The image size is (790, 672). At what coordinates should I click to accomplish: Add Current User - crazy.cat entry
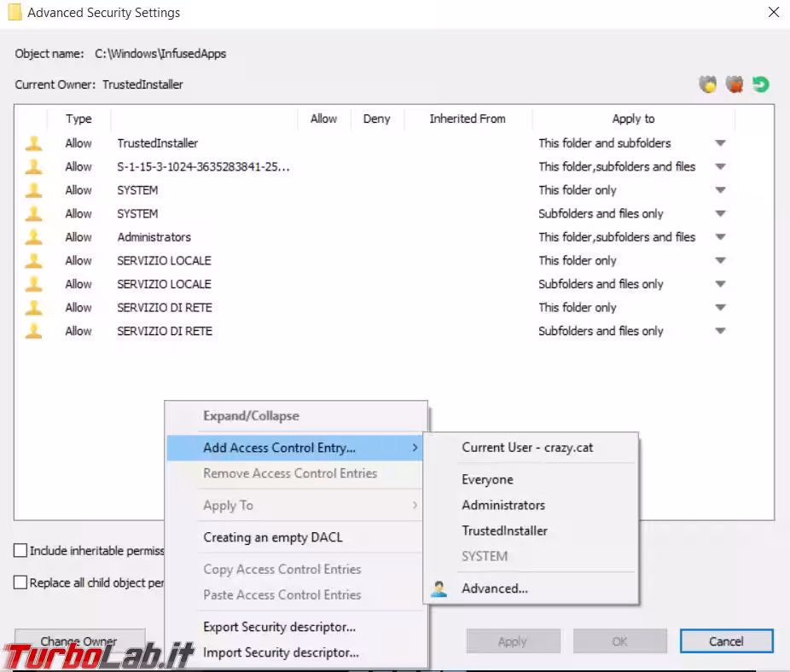(x=527, y=447)
